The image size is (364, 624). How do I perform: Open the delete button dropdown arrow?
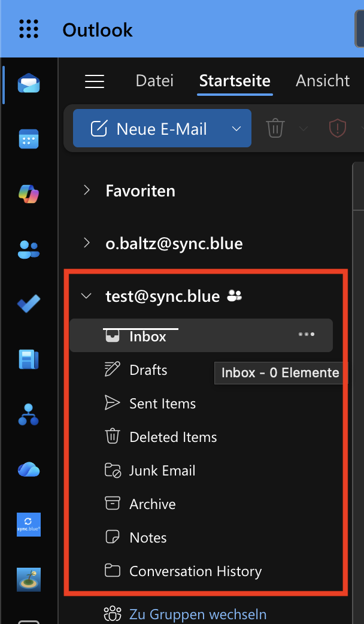coord(304,129)
